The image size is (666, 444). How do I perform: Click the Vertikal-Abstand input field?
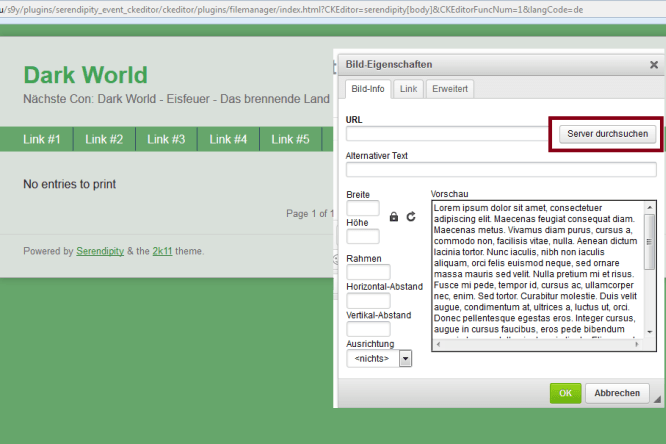coord(367,329)
